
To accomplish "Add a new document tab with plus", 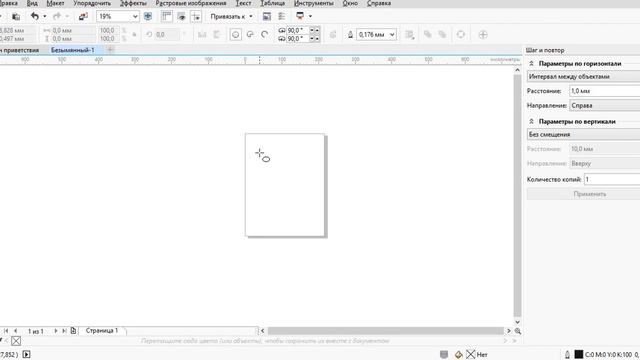I will [x=110, y=50].
